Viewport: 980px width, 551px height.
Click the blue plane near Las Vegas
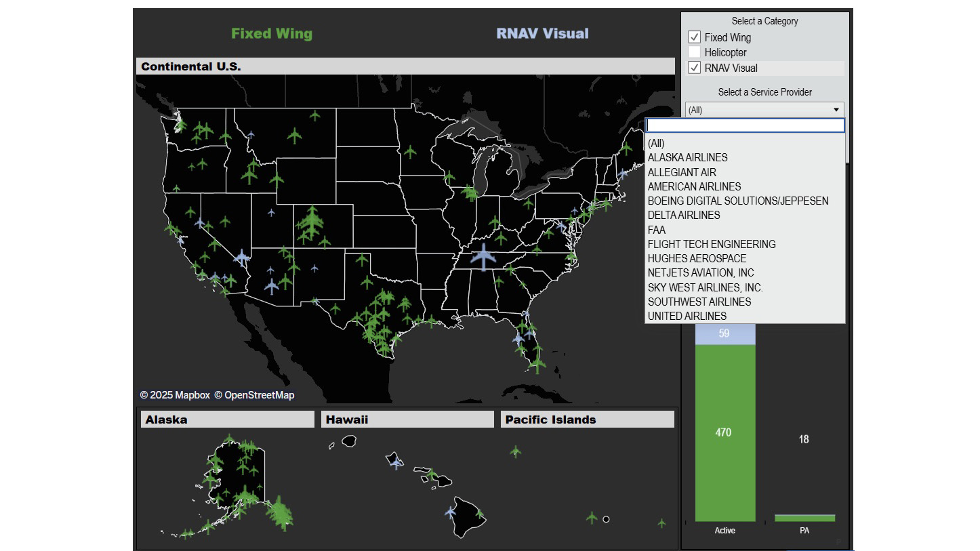[x=242, y=257]
